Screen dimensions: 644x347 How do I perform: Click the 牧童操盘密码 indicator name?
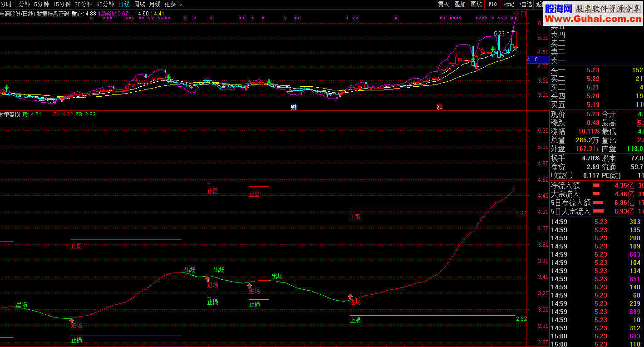click(x=53, y=14)
